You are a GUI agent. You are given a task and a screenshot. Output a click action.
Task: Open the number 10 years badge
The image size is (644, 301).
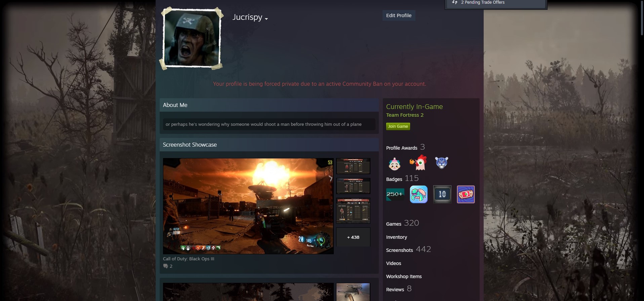442,194
